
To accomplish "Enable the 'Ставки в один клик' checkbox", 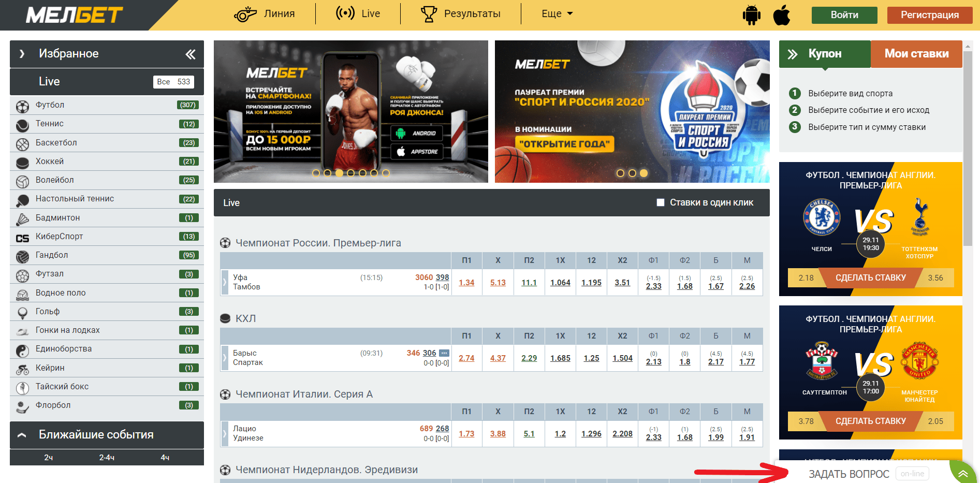I will [x=661, y=202].
